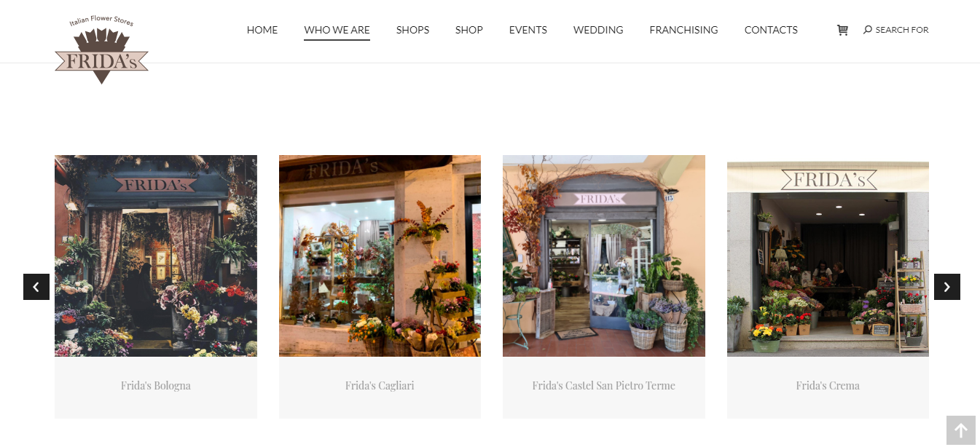Click the Frida's logo in header

(101, 50)
